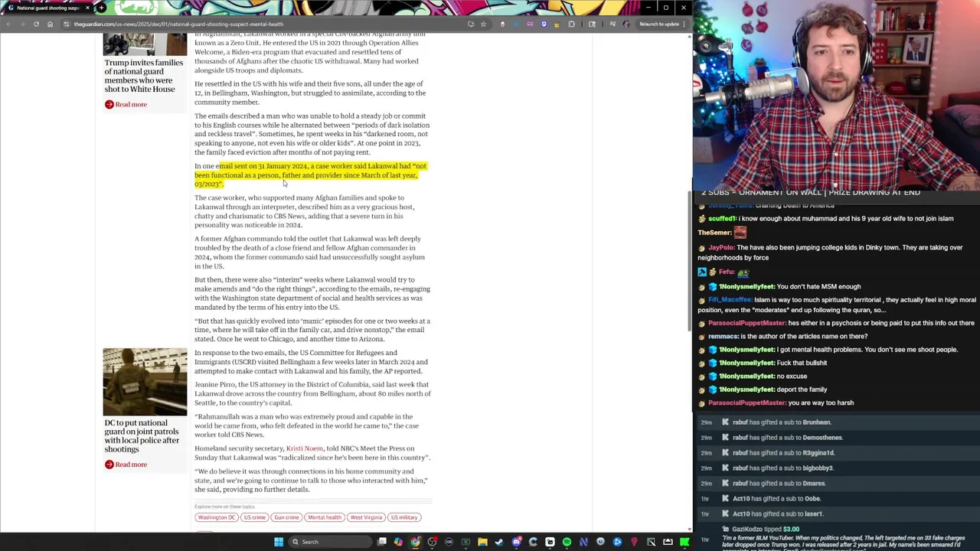Open the Kristi Noem link

pos(304,448)
